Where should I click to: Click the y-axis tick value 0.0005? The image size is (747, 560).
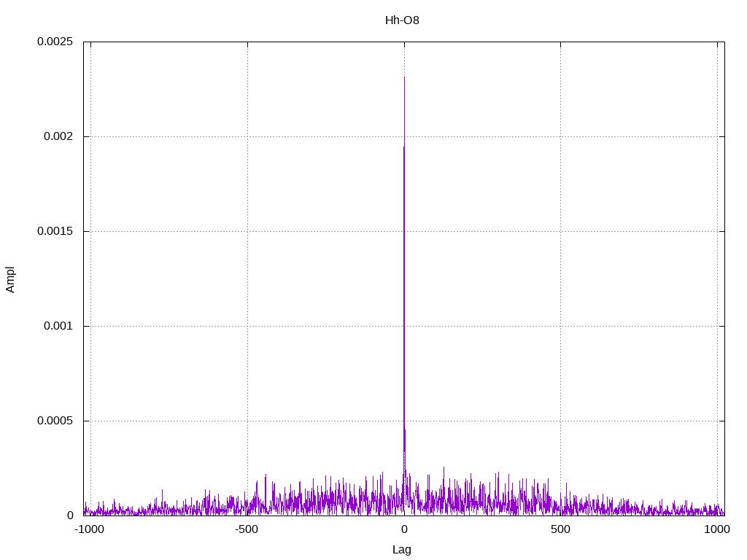[x=55, y=421]
